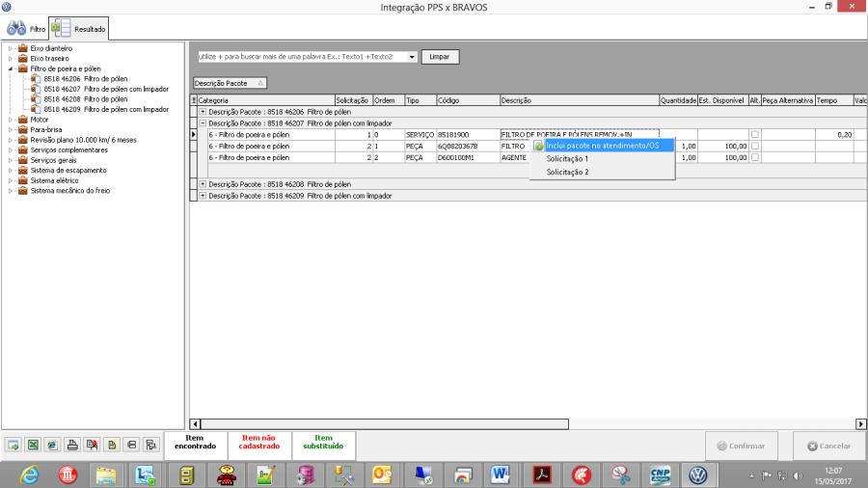The width and height of the screenshot is (868, 488).
Task: Select tree item Sistema de escapamento
Action: coord(68,171)
